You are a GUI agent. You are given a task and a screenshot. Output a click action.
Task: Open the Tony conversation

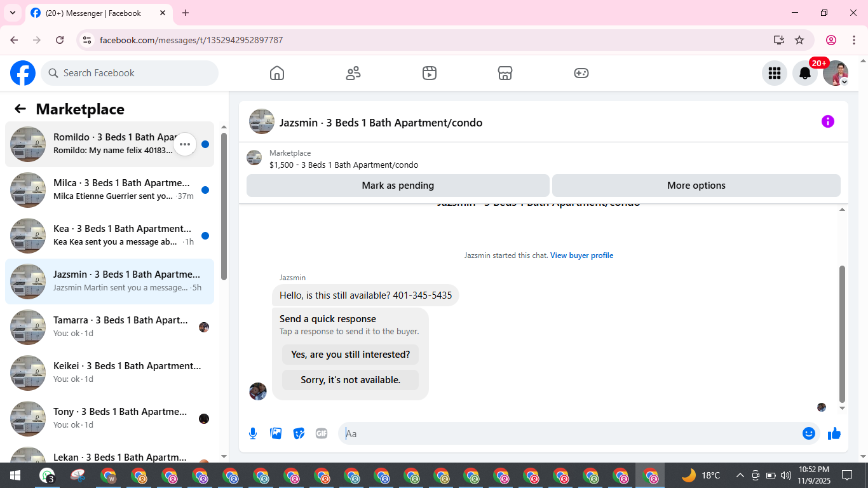pyautogui.click(x=109, y=419)
